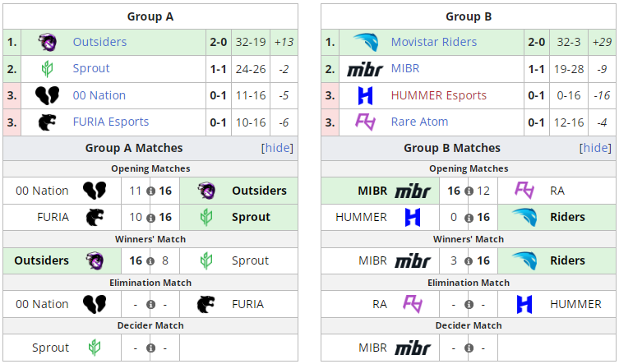Open match info for 00 Nation vs Outsiders
The image size is (619, 364).
pos(151,191)
